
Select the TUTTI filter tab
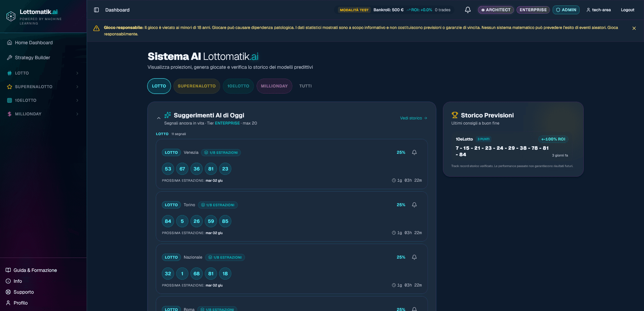coord(305,86)
